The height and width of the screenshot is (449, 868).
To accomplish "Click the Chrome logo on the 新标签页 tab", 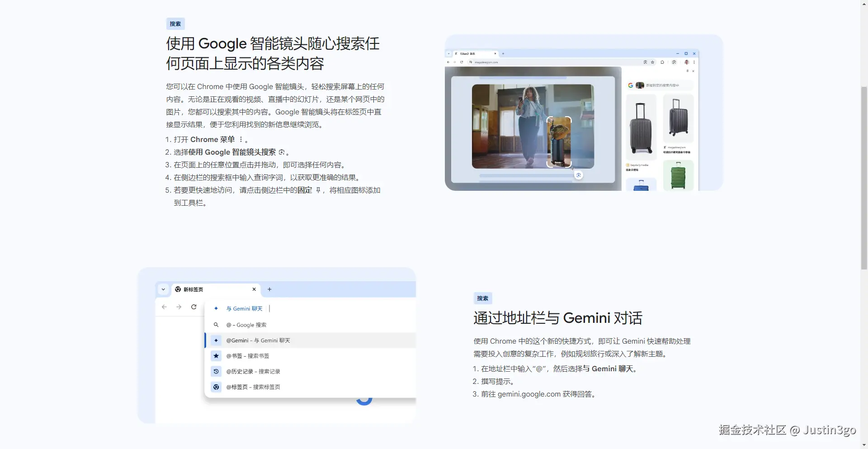I will pos(178,289).
